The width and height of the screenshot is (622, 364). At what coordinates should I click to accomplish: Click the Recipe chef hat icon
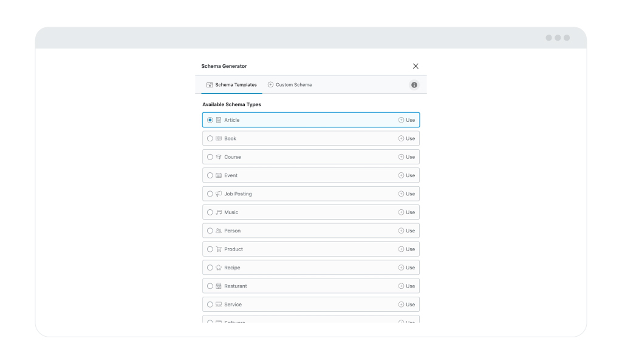point(219,268)
